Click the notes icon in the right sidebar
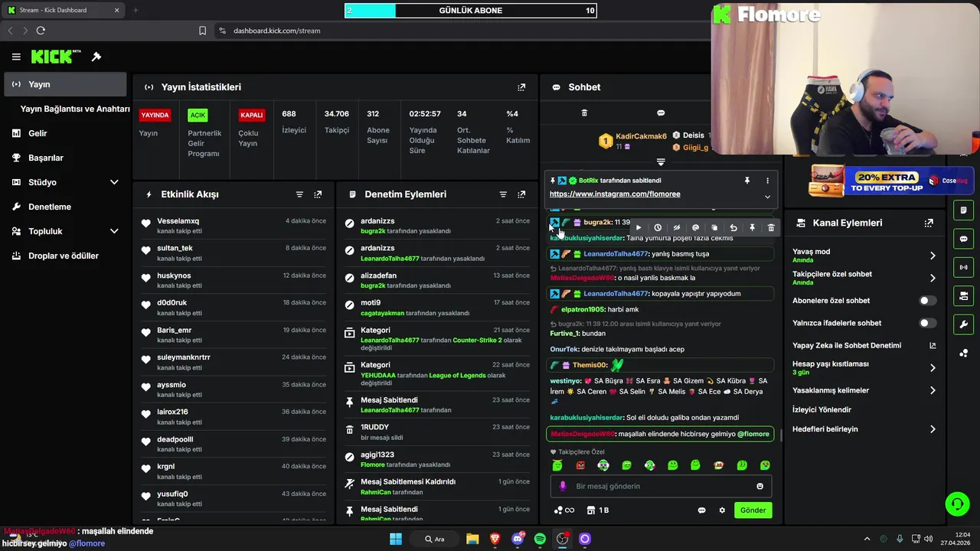 (963, 210)
